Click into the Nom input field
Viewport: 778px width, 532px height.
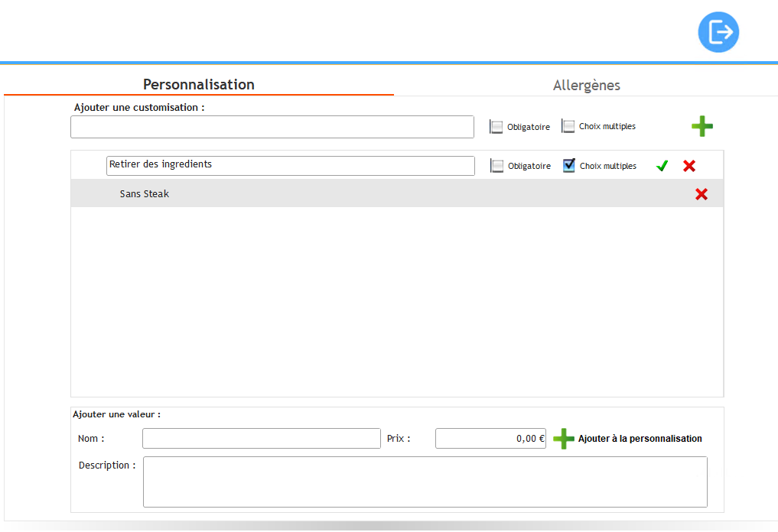[261, 439]
